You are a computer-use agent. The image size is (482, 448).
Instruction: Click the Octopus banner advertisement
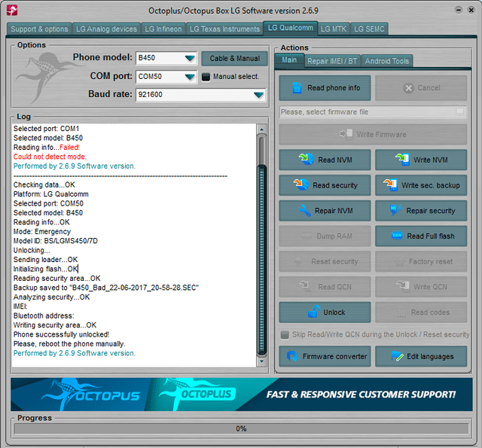(241, 395)
